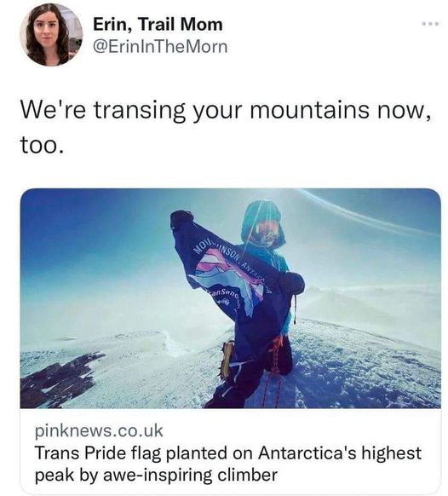Image resolution: width=448 pixels, height=496 pixels.
Task: Click the word "We're" starting the tweet
Action: click(53, 110)
